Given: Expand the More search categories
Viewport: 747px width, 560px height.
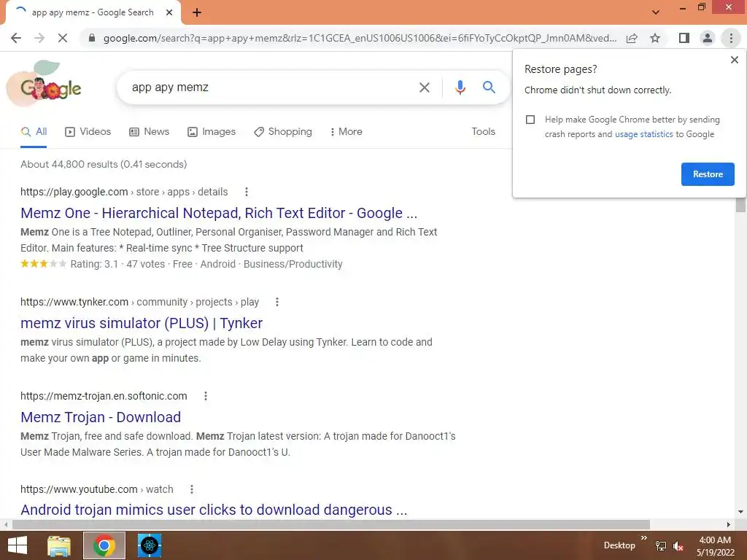Looking at the screenshot, I should point(347,132).
